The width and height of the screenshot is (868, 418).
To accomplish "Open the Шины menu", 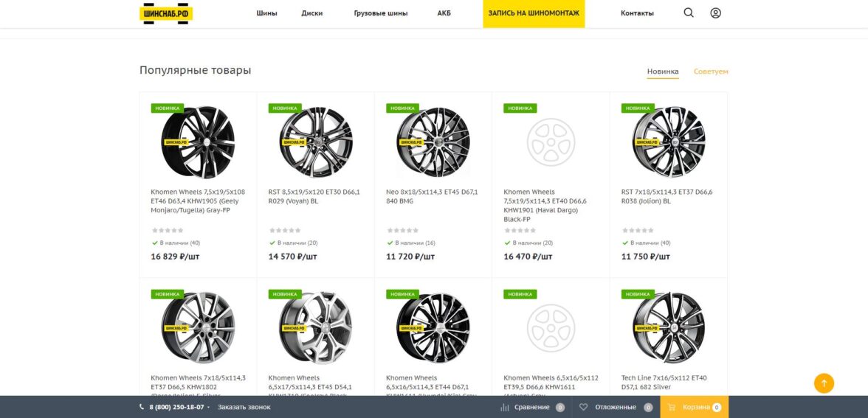I will pyautogui.click(x=267, y=13).
